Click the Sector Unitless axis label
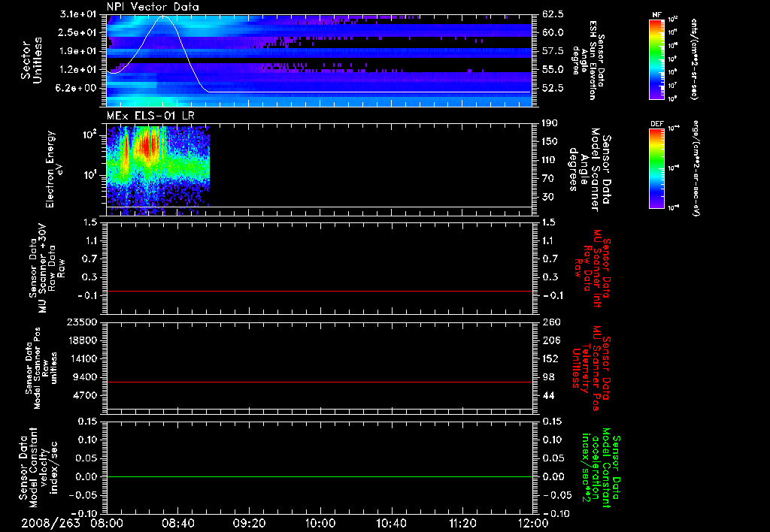Image resolution: width=770 pixels, height=532 pixels. (x=32, y=60)
